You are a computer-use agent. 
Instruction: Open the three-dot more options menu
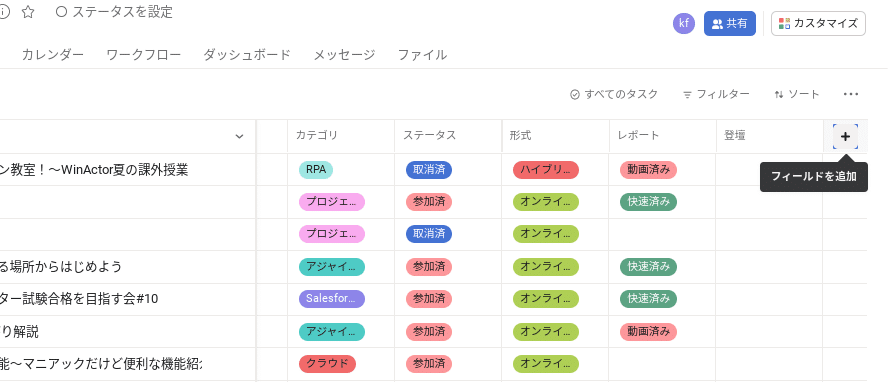tap(851, 94)
